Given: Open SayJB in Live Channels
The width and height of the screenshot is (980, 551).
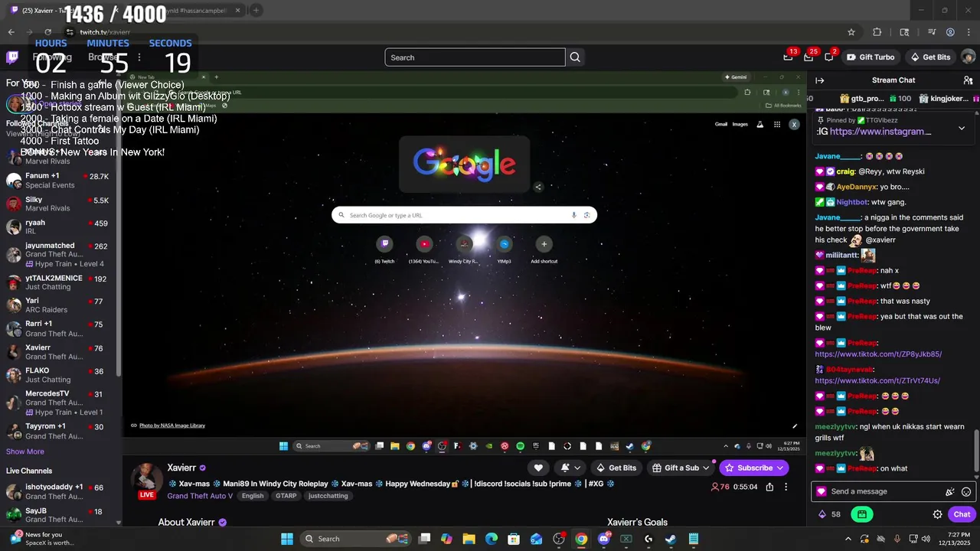Looking at the screenshot, I should 60,515.
